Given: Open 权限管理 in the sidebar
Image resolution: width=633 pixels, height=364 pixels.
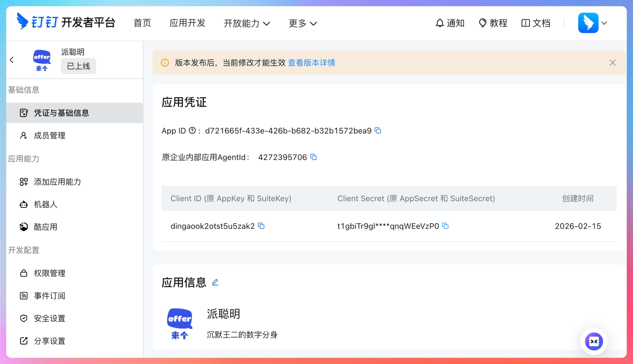Looking at the screenshot, I should 49,273.
